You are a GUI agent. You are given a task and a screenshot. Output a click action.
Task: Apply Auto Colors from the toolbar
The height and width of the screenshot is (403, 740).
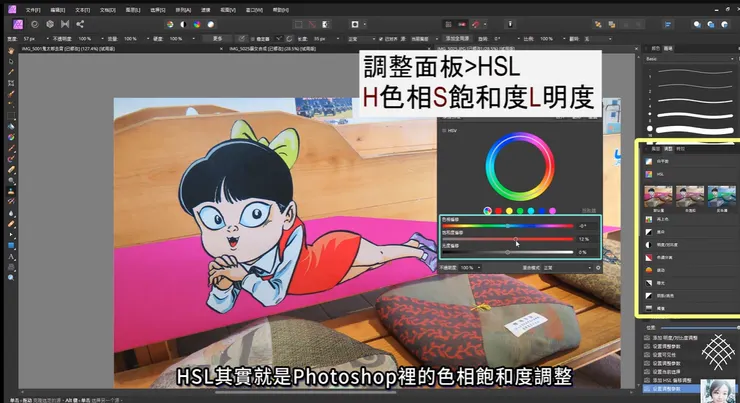point(197,24)
